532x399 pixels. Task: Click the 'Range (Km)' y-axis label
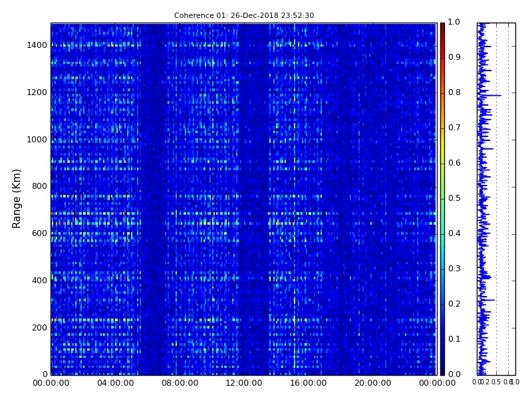point(16,199)
